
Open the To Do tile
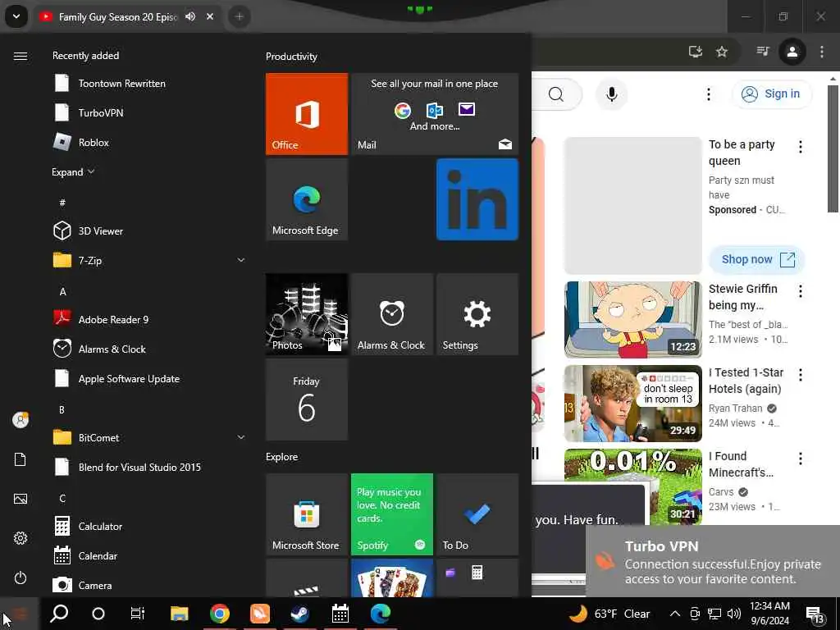coord(477,514)
